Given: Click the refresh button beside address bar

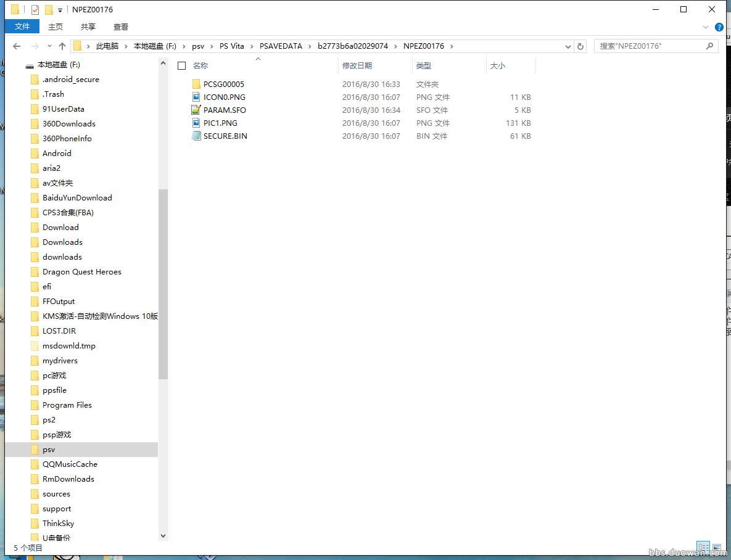Looking at the screenshot, I should 580,46.
